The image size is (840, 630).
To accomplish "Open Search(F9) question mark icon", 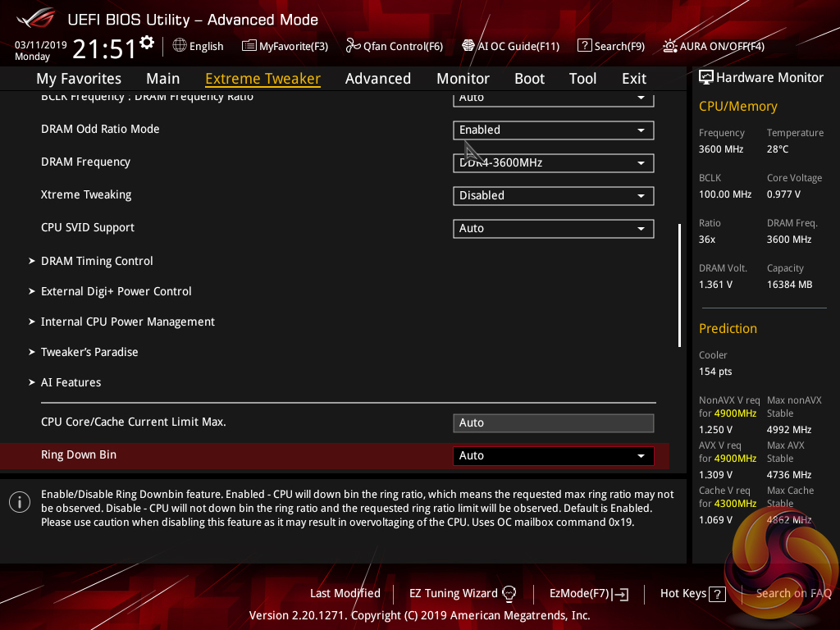I will click(x=584, y=46).
